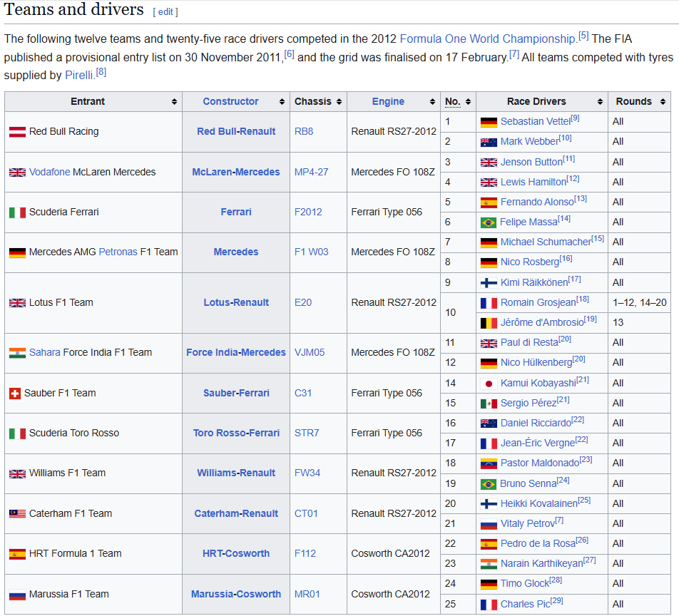Viewport: 679px width, 616px height.
Task: Open Formula One World Championship link
Action: pos(488,39)
